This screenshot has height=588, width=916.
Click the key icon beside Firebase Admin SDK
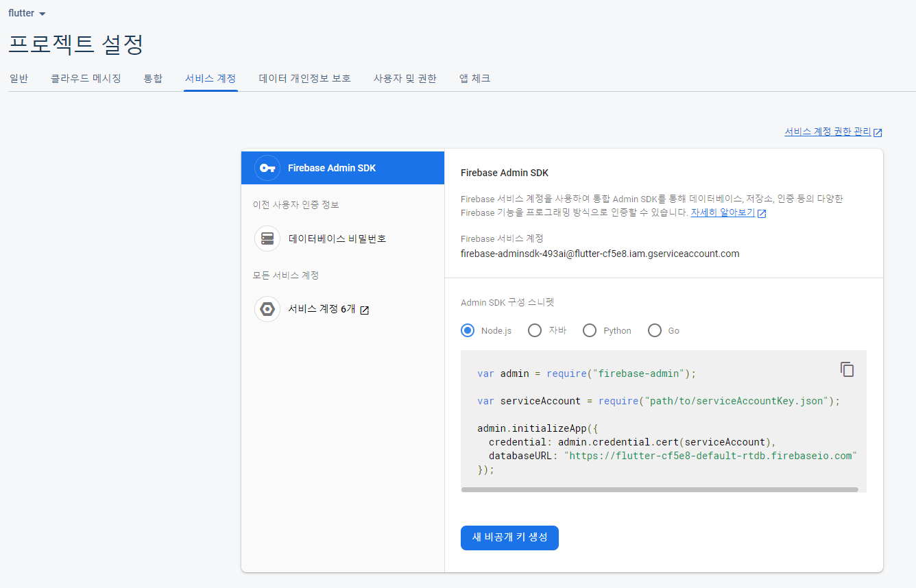pos(267,168)
